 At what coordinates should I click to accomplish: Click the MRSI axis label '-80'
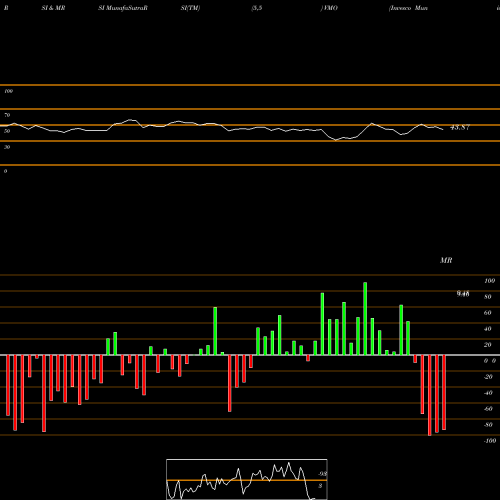click(x=488, y=425)
